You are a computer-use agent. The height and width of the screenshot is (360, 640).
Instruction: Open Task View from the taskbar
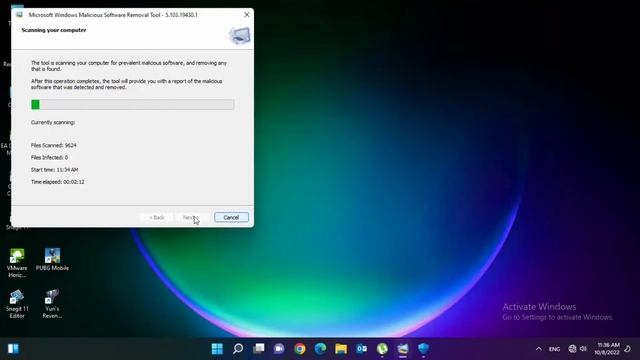258,349
